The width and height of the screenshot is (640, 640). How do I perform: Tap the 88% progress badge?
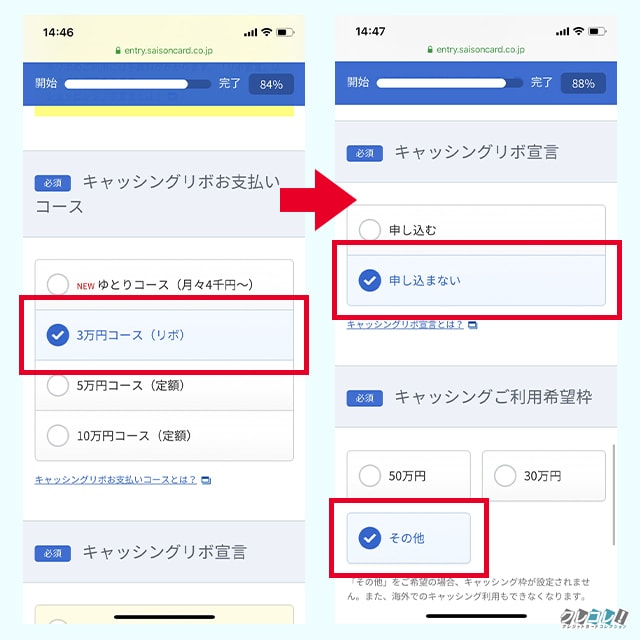pyautogui.click(x=583, y=83)
